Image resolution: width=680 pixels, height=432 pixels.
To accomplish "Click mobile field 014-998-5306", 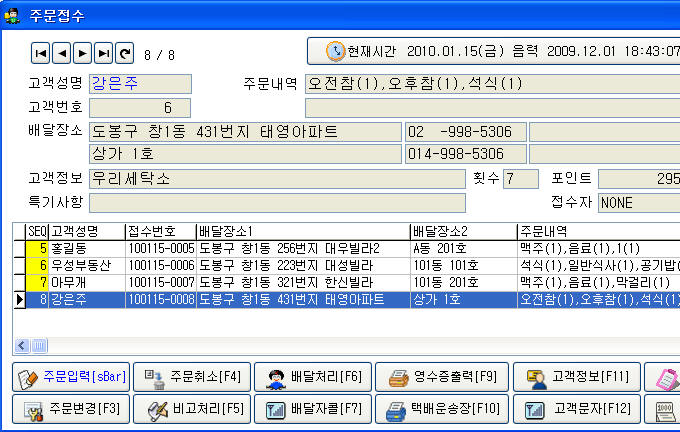I will click(466, 154).
